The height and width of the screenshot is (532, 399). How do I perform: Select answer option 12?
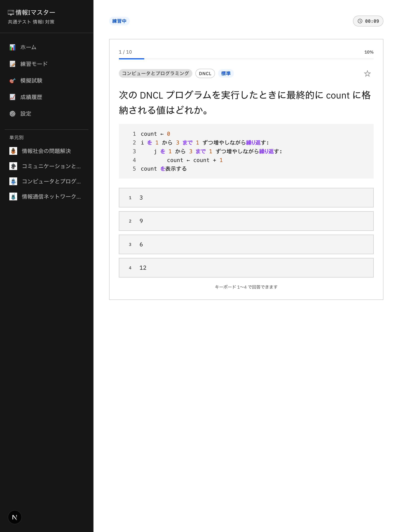click(246, 268)
